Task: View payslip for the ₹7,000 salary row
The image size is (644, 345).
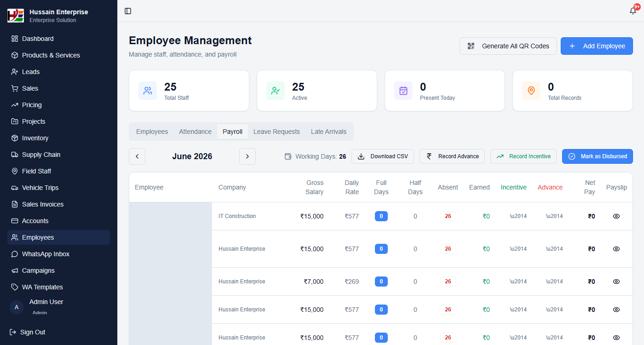Action: coord(616,282)
